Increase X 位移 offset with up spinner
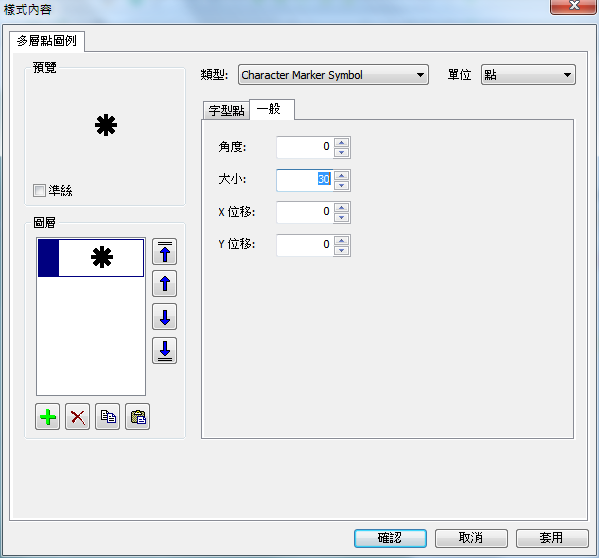This screenshot has width=599, height=558. (x=342, y=207)
